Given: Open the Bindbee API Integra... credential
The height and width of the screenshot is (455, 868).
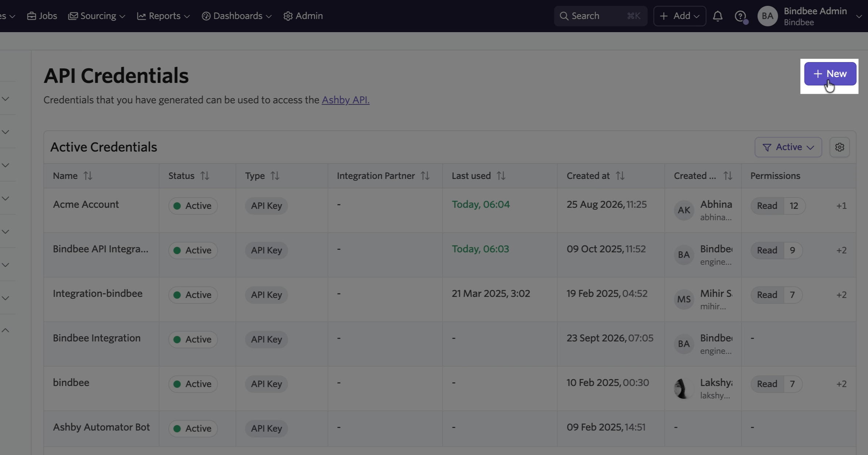Looking at the screenshot, I should (x=100, y=249).
